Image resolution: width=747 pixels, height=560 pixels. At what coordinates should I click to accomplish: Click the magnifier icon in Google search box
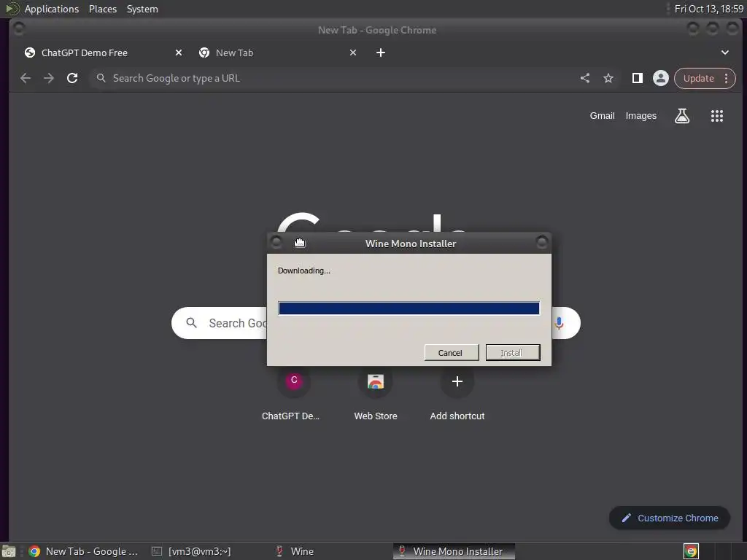coord(192,323)
